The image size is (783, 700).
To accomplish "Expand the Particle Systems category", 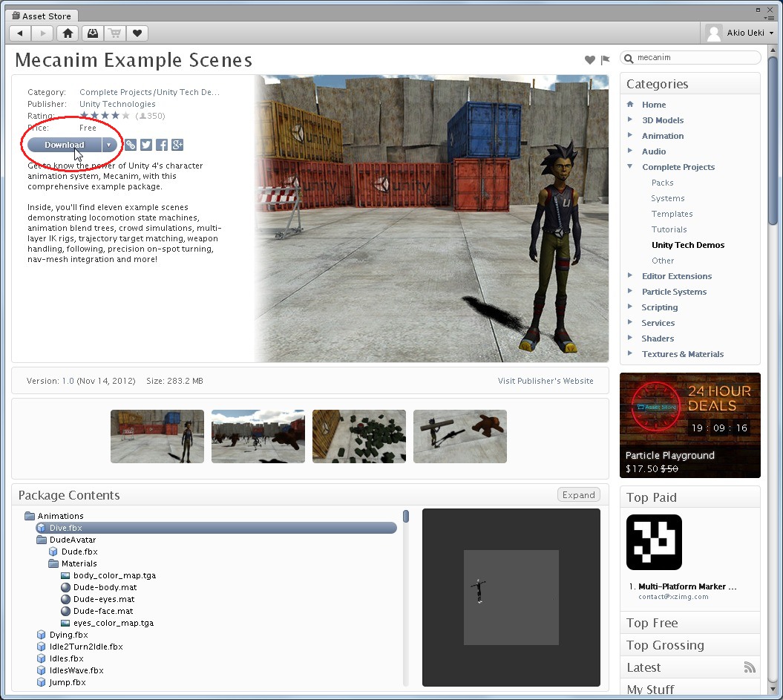I will point(630,291).
